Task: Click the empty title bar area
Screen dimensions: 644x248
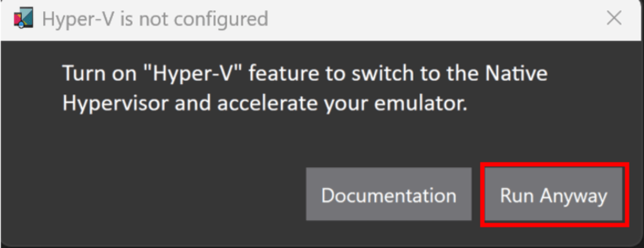Action: click(418, 19)
